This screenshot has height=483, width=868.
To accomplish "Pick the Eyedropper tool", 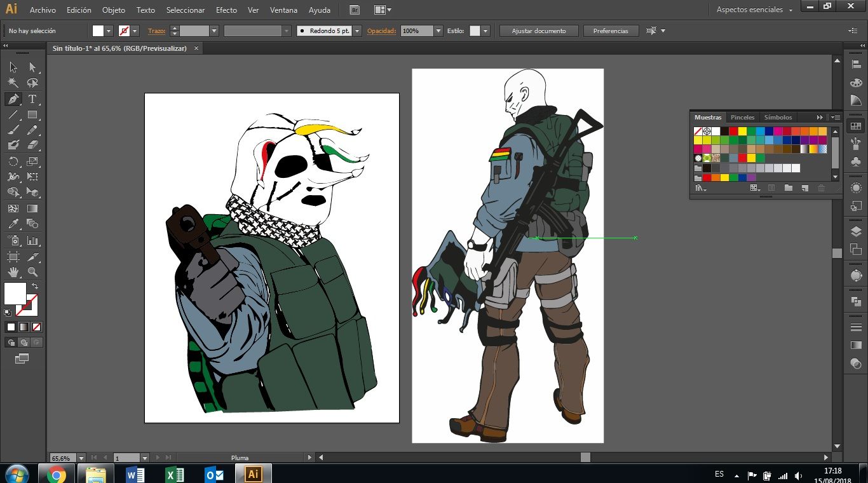I will coord(13,224).
